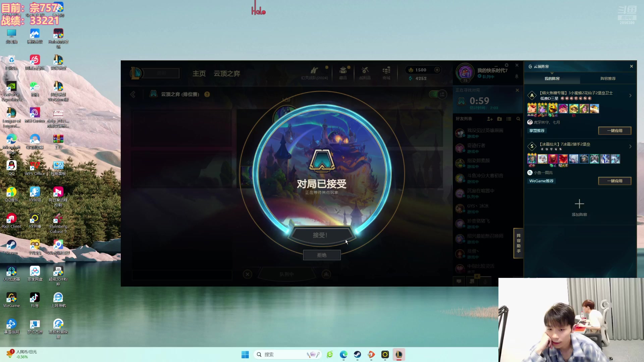Open the 腾讯会议 desktop icon

coord(35,36)
